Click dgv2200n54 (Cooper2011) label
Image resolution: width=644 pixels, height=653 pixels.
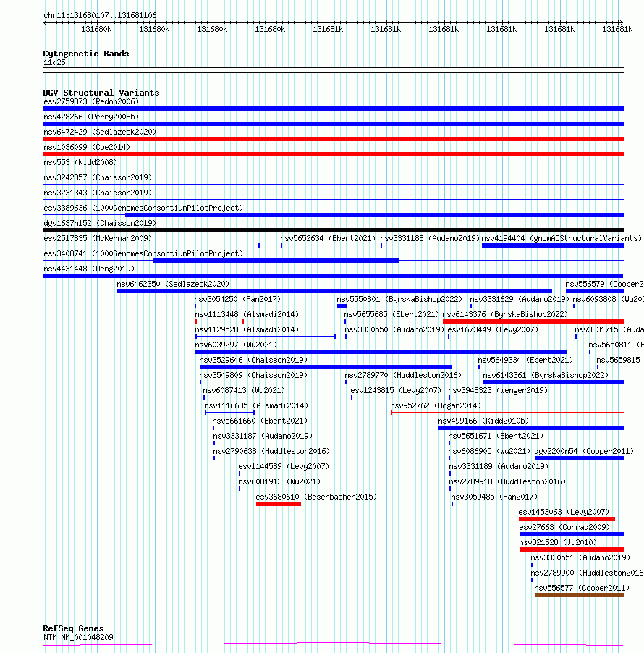tap(584, 452)
